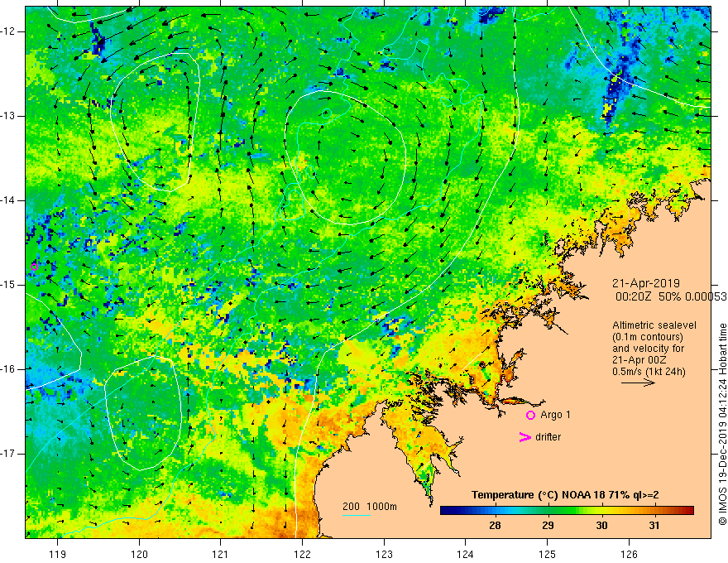Image resolution: width=728 pixels, height=563 pixels.
Task: Click the color bar value 31
Action: pyautogui.click(x=654, y=526)
